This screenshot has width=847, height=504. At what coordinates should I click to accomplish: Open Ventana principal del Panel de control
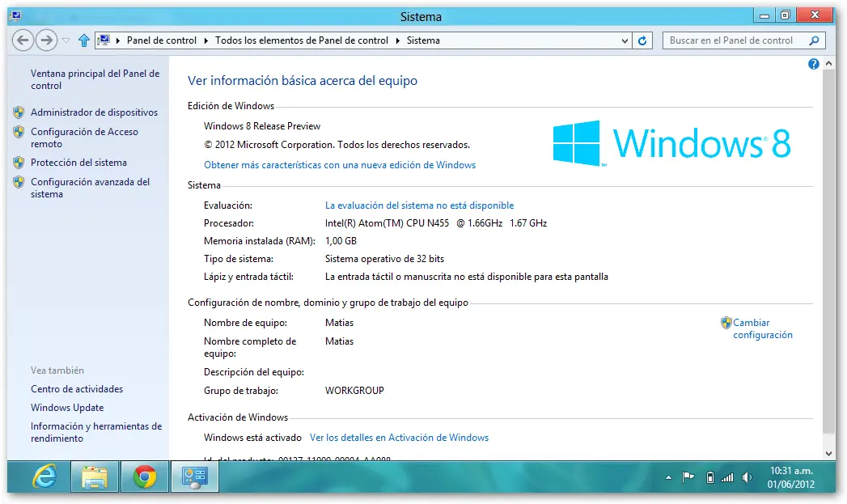pyautogui.click(x=95, y=79)
